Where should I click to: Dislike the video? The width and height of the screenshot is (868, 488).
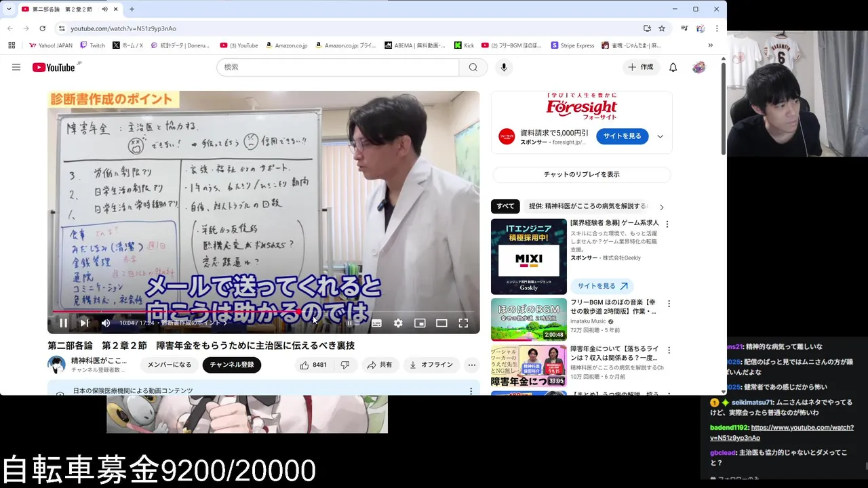tap(345, 365)
